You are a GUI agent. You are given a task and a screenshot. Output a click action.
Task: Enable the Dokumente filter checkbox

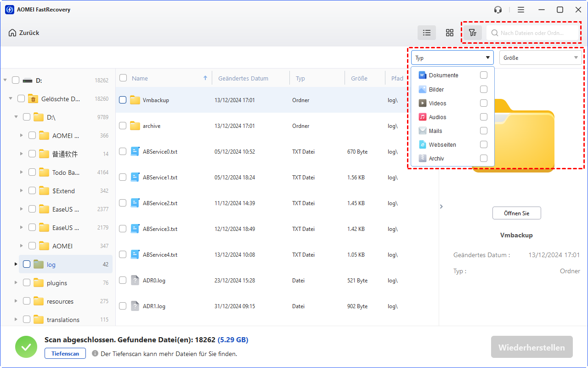483,75
